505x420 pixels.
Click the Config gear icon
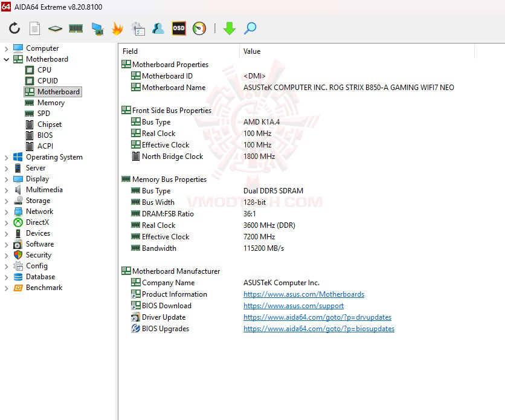(x=18, y=266)
